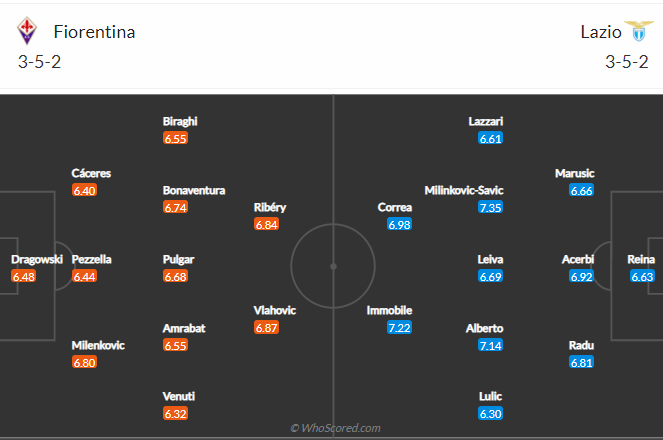Viewport: 663px width, 440px height.
Task: Click the Reina goalkeeper name
Action: click(x=641, y=259)
